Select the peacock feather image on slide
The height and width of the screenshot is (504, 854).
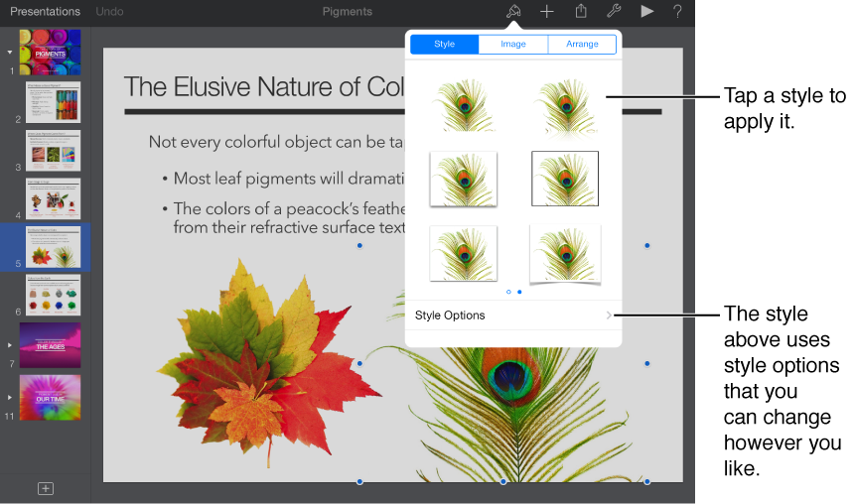[x=503, y=415]
